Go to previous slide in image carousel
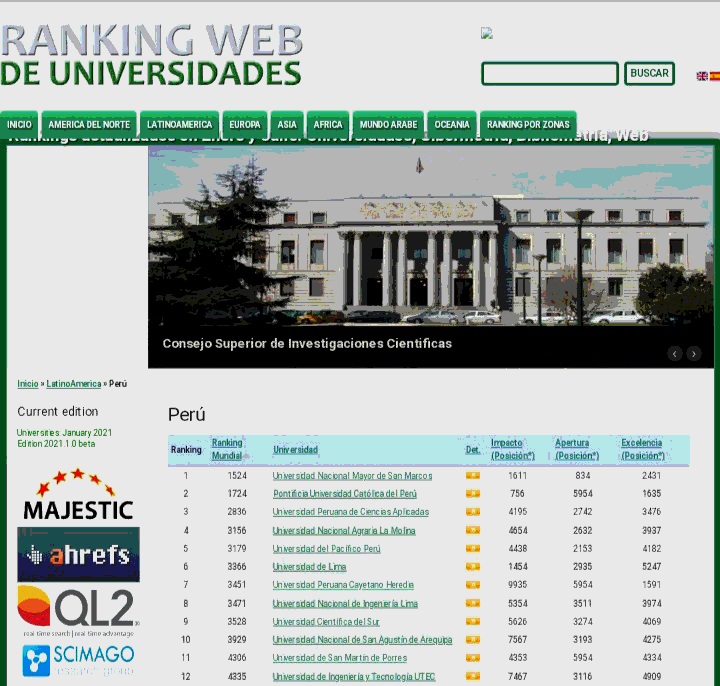Screen dimensions: 720x686 coord(675,353)
